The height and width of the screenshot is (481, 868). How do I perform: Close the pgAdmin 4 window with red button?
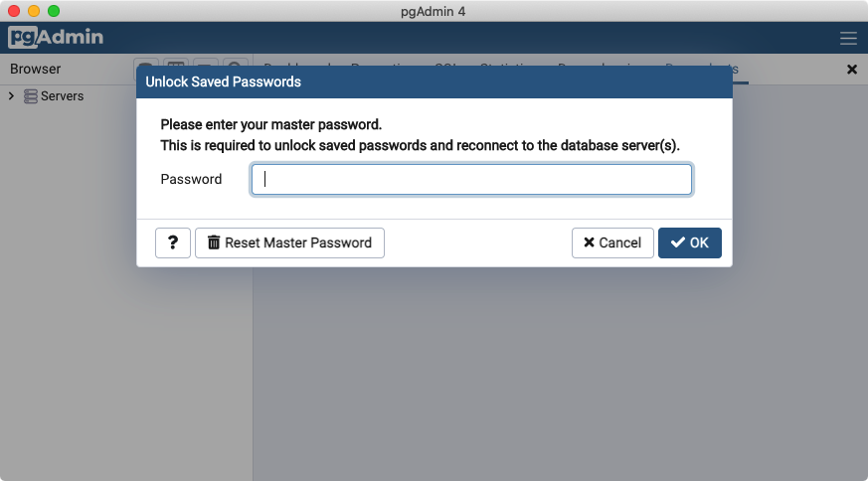pos(14,11)
